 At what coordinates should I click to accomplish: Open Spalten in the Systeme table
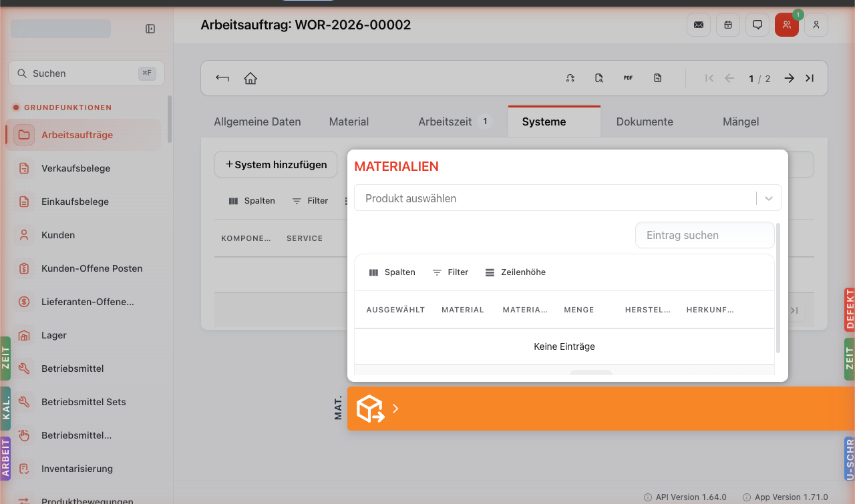tap(252, 200)
